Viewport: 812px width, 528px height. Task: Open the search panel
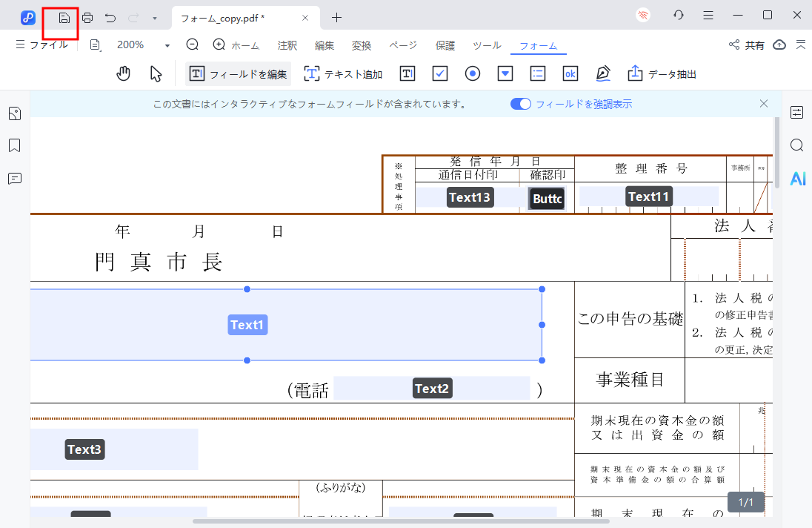click(x=796, y=145)
